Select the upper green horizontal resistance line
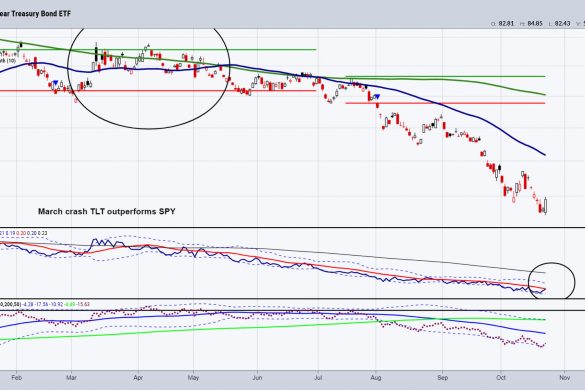Image resolution: width=585 pixels, height=390 pixels. coord(158,50)
